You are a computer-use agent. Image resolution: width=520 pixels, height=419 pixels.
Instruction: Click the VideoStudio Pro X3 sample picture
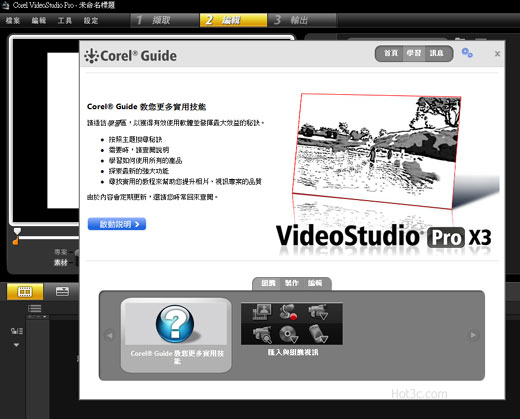click(377, 152)
